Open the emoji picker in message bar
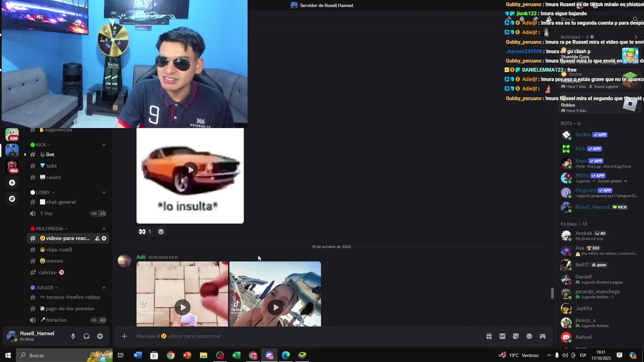 tap(529, 336)
